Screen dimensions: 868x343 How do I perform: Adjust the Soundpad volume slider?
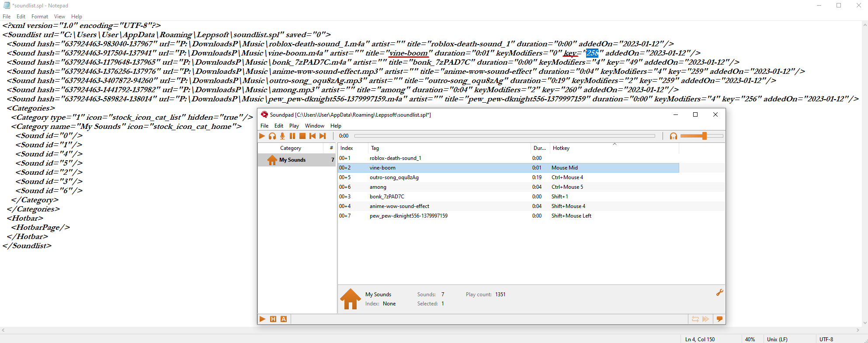point(701,136)
